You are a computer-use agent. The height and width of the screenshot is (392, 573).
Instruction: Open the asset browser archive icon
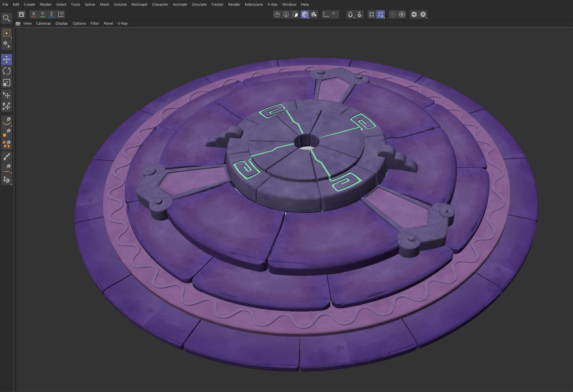pyautogui.click(x=21, y=15)
